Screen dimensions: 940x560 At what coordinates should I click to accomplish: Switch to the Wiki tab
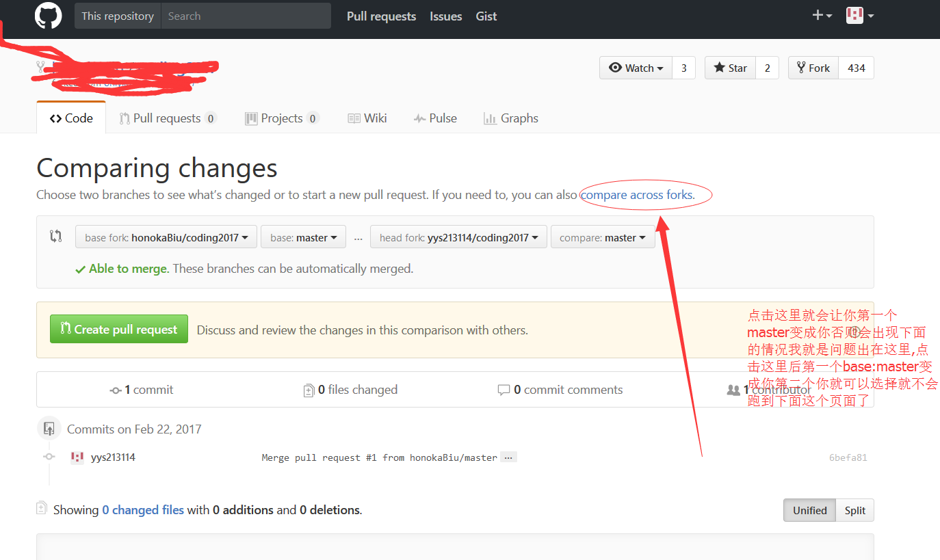point(367,118)
